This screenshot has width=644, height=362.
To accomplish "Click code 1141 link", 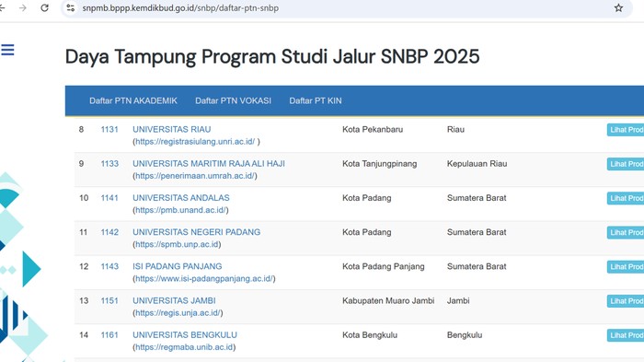I will [109, 198].
